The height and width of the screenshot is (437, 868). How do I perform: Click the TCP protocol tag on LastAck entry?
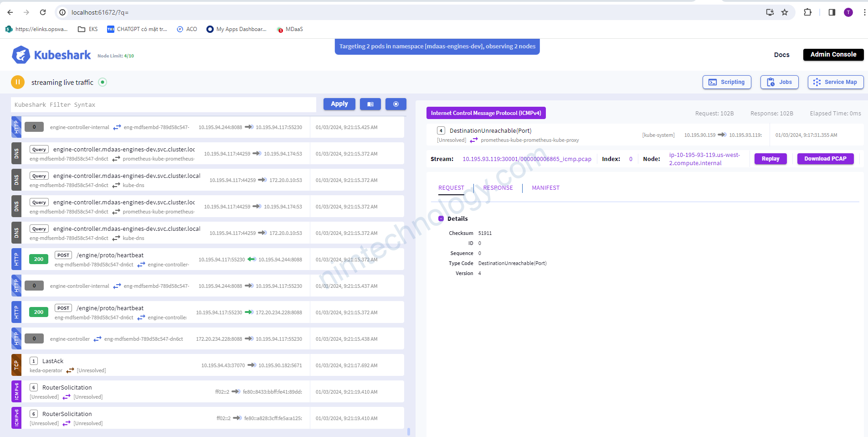coord(16,365)
